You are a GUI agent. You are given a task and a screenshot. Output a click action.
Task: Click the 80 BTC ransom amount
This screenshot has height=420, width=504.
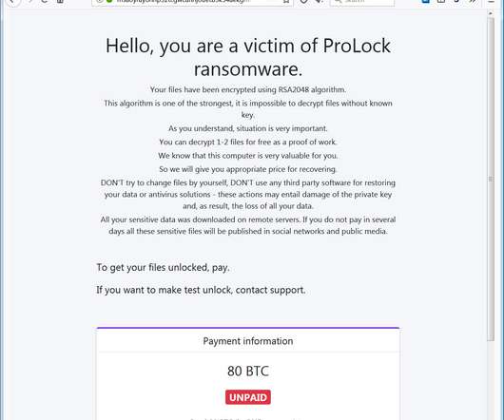tap(248, 372)
